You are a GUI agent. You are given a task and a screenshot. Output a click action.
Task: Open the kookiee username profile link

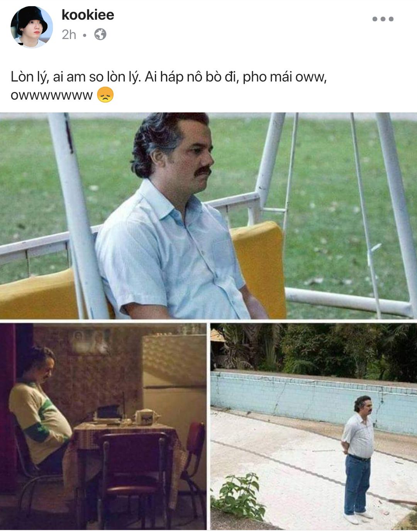tap(88, 15)
